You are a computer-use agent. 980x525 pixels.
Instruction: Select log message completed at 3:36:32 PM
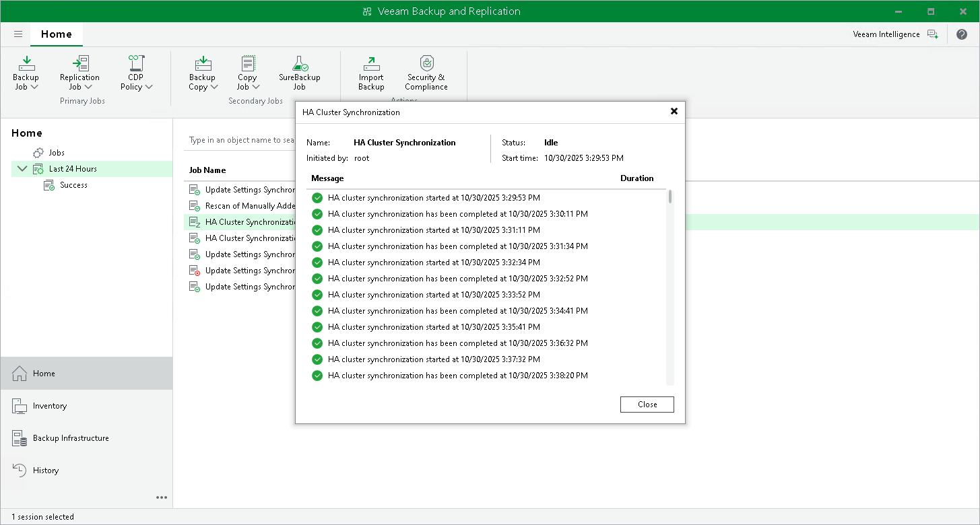click(458, 343)
